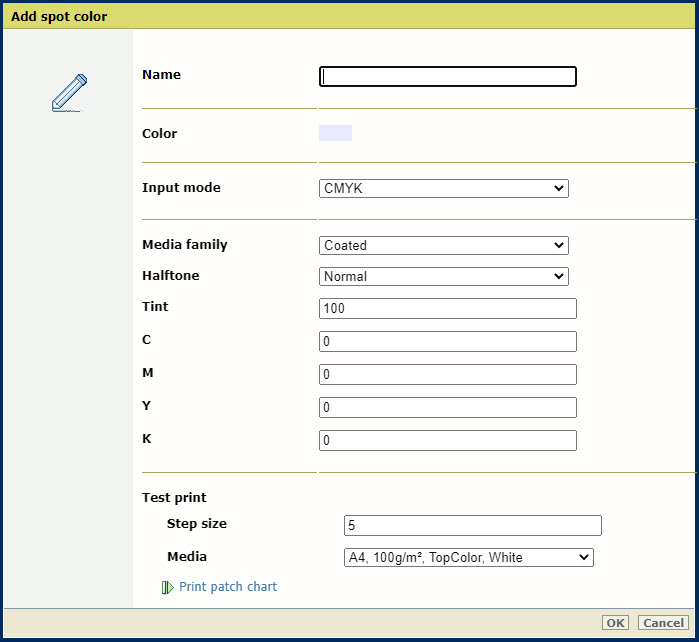Click the pencil edit icon

(x=69, y=93)
